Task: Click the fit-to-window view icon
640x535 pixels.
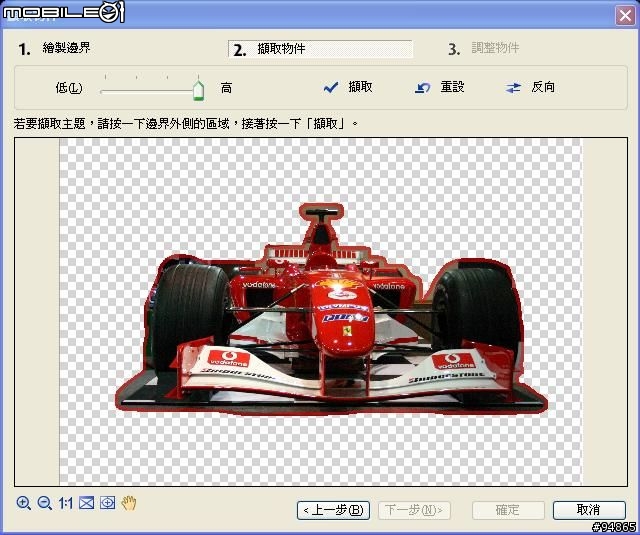Action: click(87, 503)
